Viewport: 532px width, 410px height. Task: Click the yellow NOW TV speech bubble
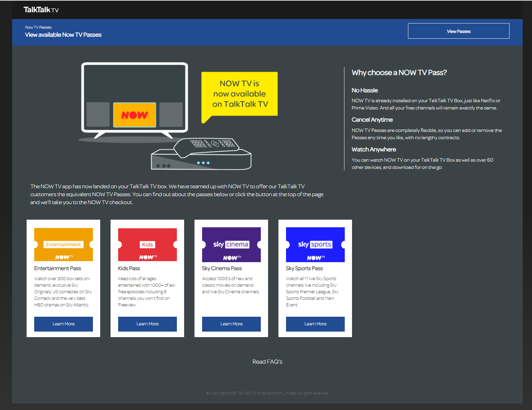pos(240,94)
